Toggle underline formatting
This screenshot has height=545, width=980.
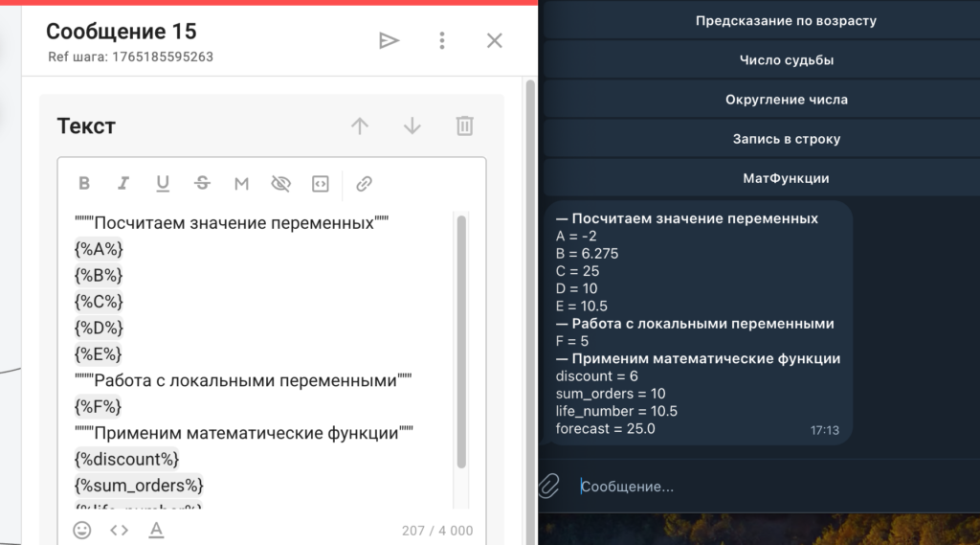point(163,184)
